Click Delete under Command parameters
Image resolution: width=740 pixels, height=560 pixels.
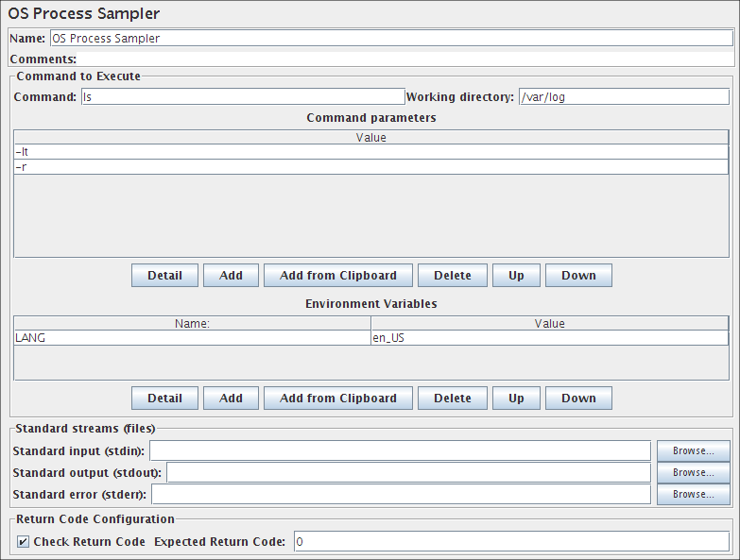pyautogui.click(x=452, y=276)
